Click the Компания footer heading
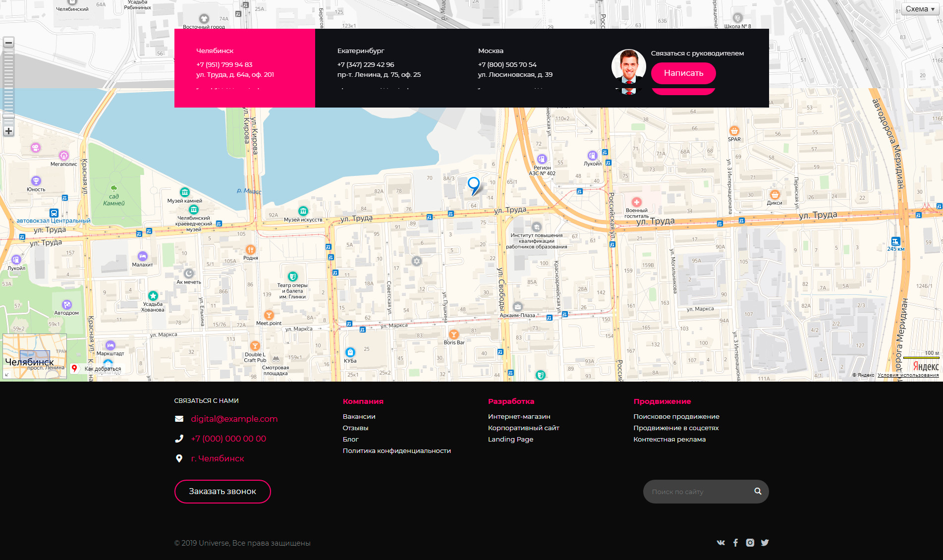Screen dimensions: 943x560 (363, 401)
